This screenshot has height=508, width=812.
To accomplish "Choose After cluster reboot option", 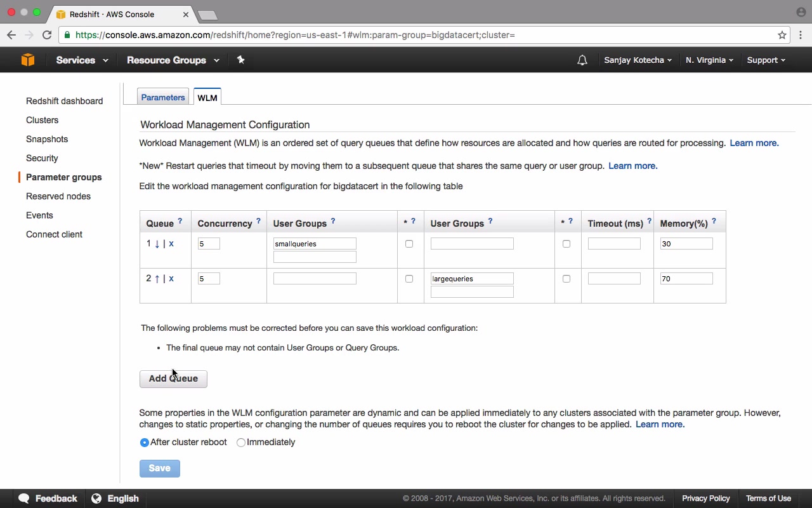I will 145,443.
